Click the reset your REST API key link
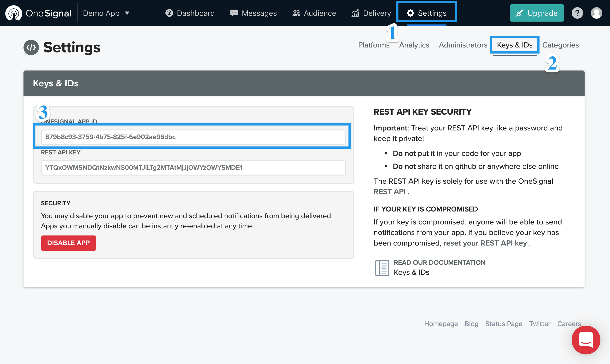The image size is (610, 364). [485, 243]
